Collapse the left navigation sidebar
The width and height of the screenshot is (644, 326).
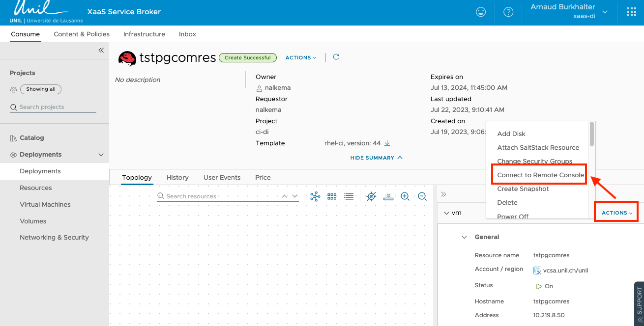pyautogui.click(x=101, y=50)
